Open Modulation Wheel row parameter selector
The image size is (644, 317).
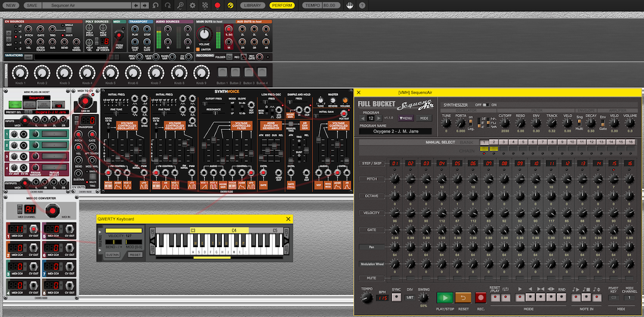372,264
